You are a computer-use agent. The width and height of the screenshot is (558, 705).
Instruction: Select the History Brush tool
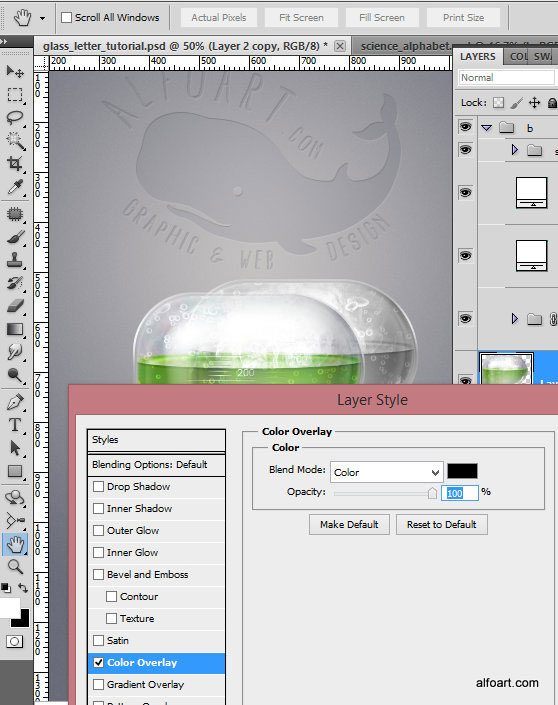pyautogui.click(x=15, y=283)
